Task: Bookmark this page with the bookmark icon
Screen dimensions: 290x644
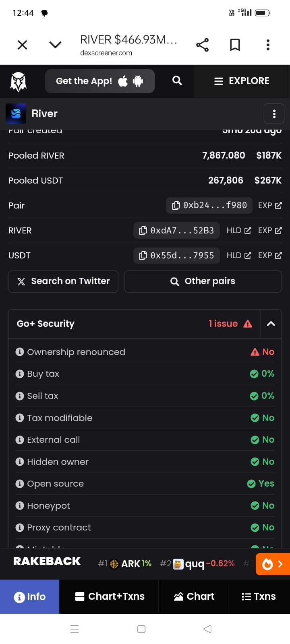Action: tap(235, 45)
